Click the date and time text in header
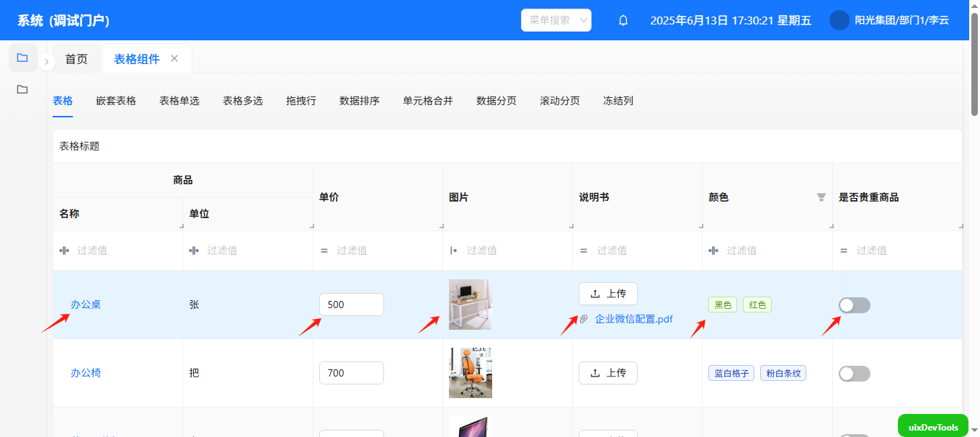 click(x=731, y=20)
